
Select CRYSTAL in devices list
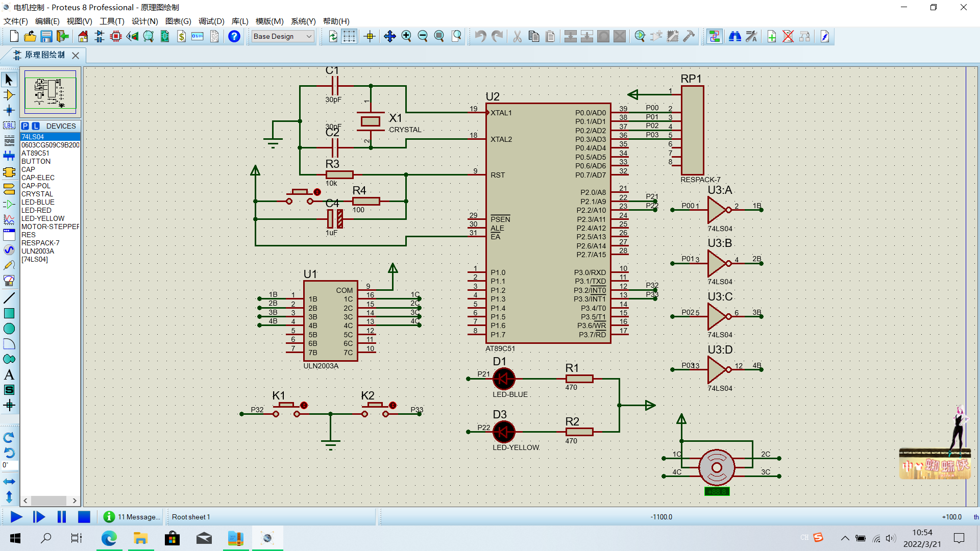tap(50, 194)
